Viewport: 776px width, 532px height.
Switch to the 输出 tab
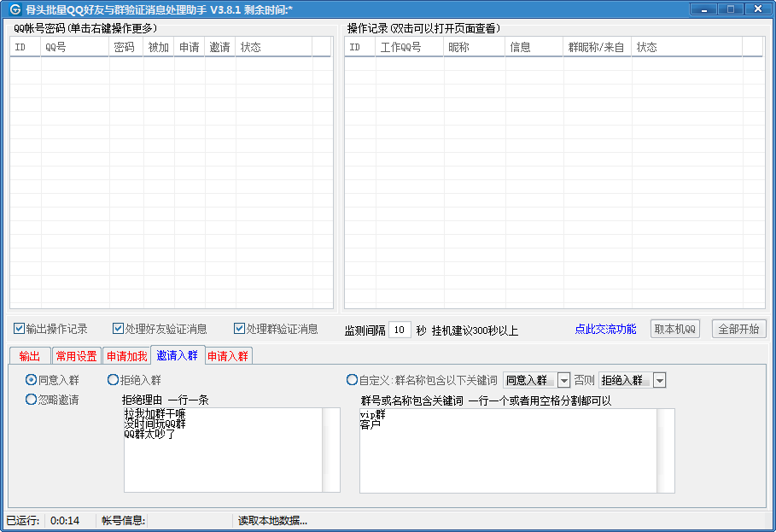[29, 356]
